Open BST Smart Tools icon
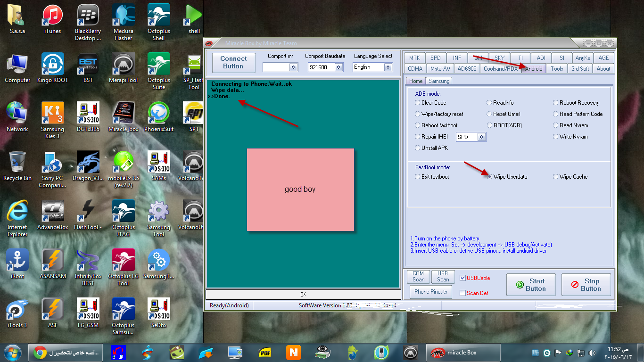 [88, 68]
